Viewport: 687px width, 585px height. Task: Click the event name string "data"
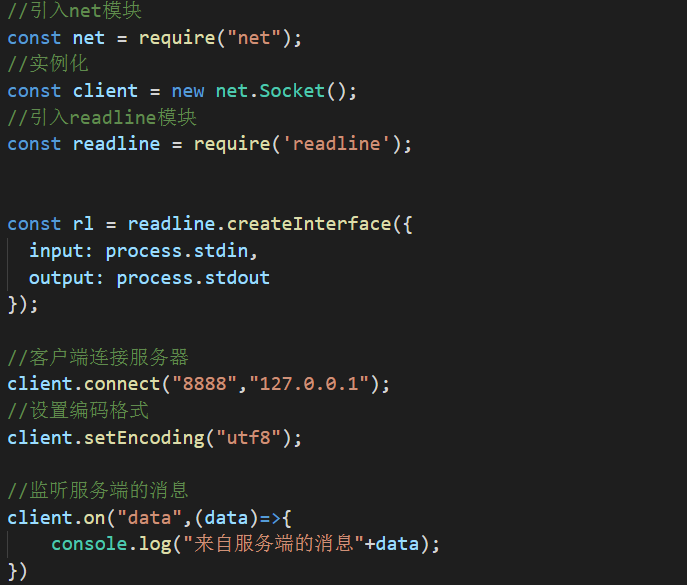pyautogui.click(x=149, y=518)
